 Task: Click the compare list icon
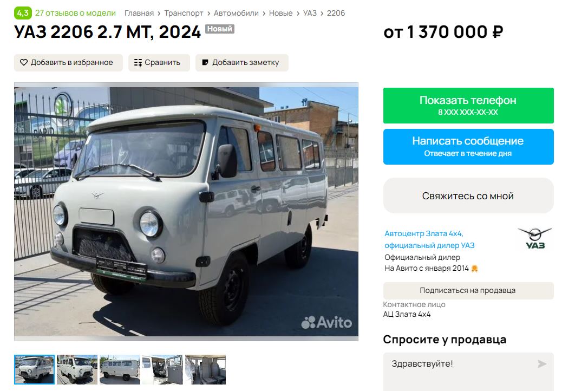pyautogui.click(x=138, y=63)
